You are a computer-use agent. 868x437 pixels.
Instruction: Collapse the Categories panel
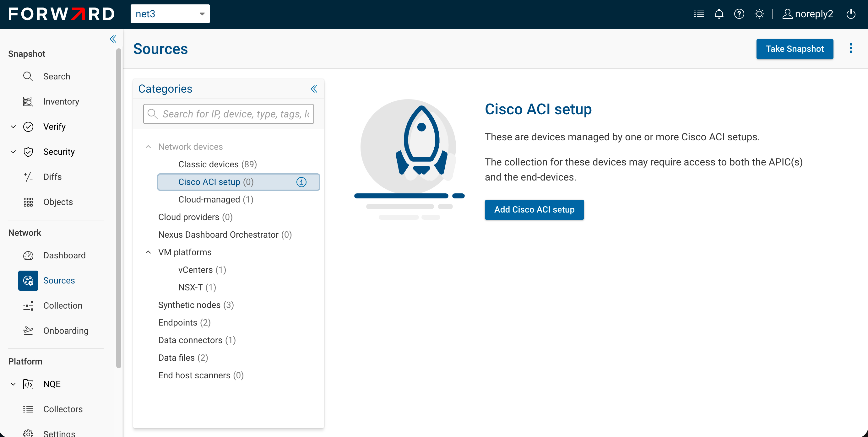pyautogui.click(x=314, y=89)
